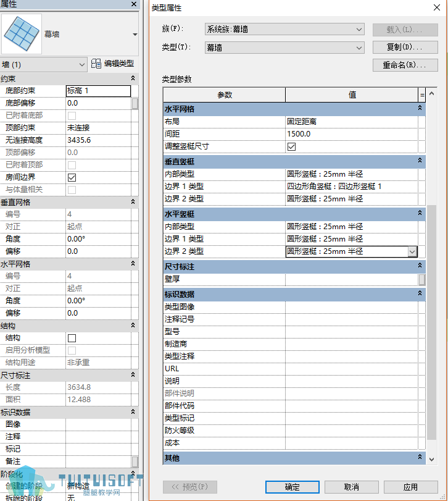Click the 应用 apply button
This screenshot has width=448, height=501.
[x=411, y=487]
